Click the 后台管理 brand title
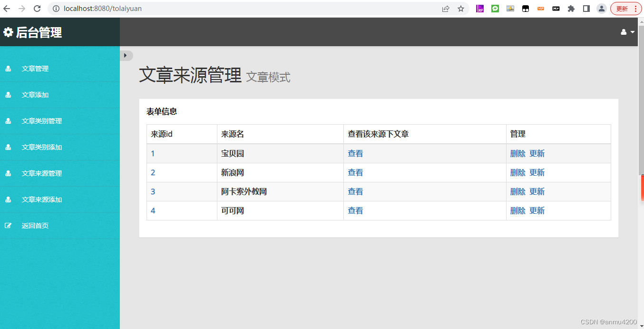Viewport: 644px width, 329px height. pyautogui.click(x=39, y=32)
